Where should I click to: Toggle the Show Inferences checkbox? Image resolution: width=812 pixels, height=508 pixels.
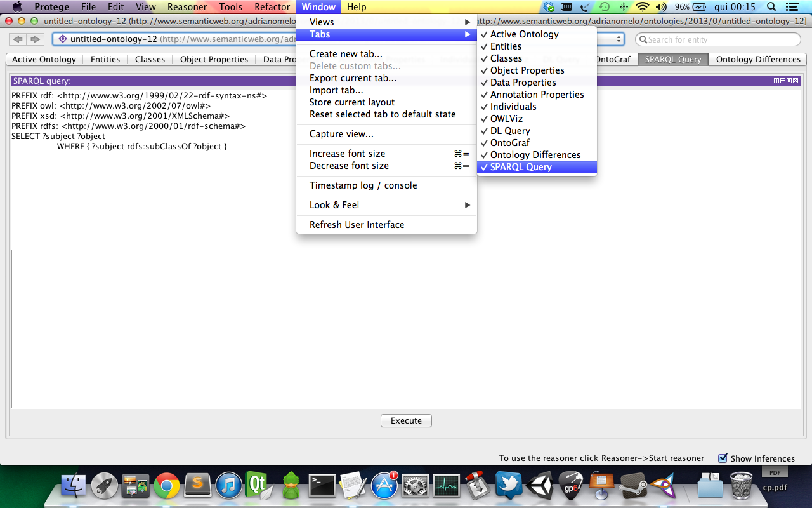pos(723,458)
